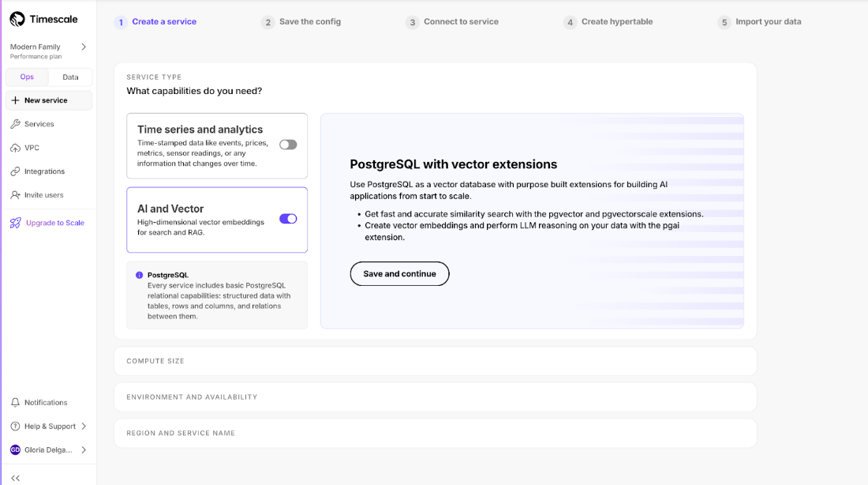
Task: Click the plus icon beside New service
Action: pyautogui.click(x=15, y=100)
